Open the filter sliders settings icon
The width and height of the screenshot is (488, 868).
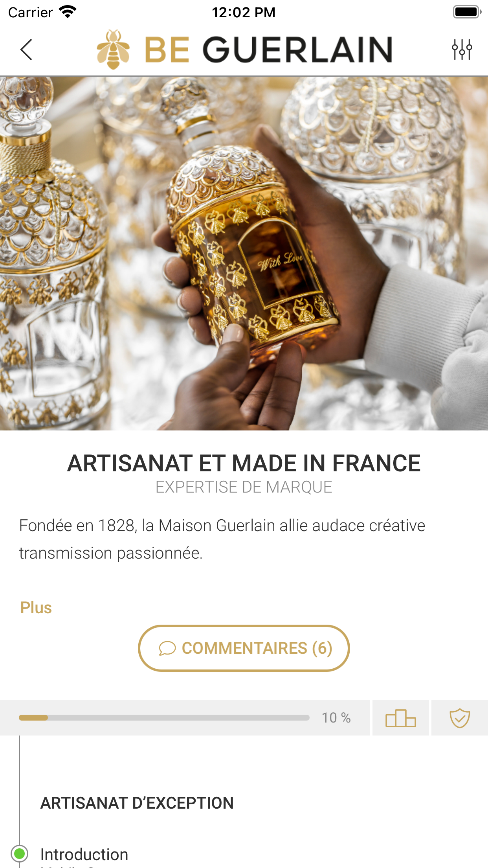point(462,50)
